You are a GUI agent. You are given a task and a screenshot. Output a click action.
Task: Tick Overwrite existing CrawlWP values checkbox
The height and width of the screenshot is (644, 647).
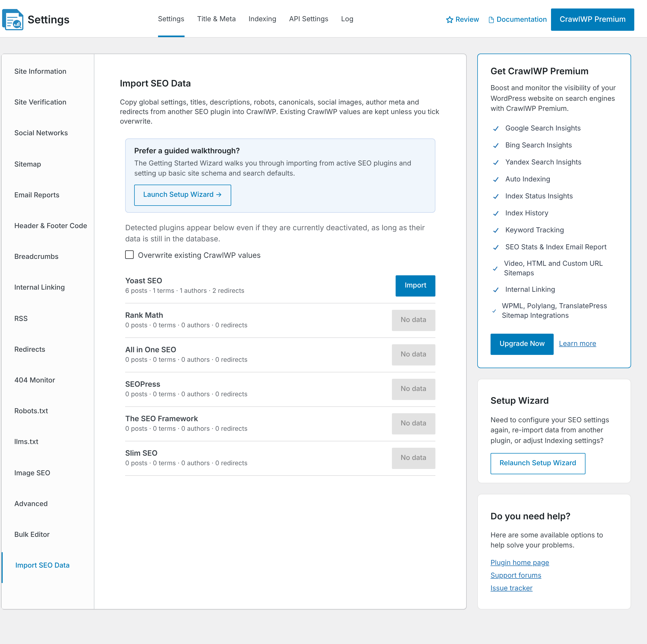(x=129, y=255)
